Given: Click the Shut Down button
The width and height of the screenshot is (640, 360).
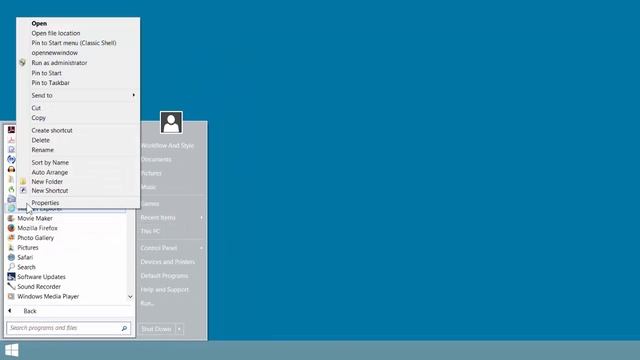Looking at the screenshot, I should point(157,329).
